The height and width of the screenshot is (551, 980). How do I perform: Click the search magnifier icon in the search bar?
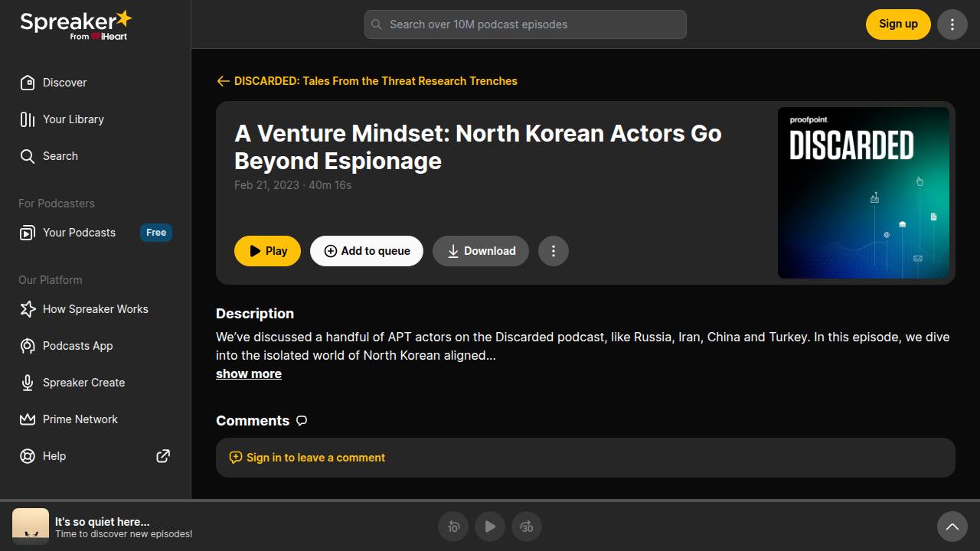click(377, 24)
